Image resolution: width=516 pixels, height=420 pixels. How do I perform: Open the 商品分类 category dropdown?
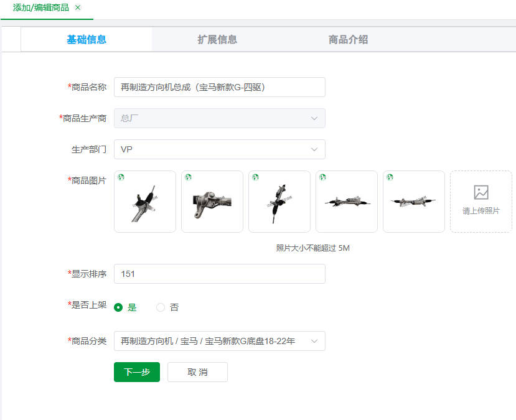[219, 341]
